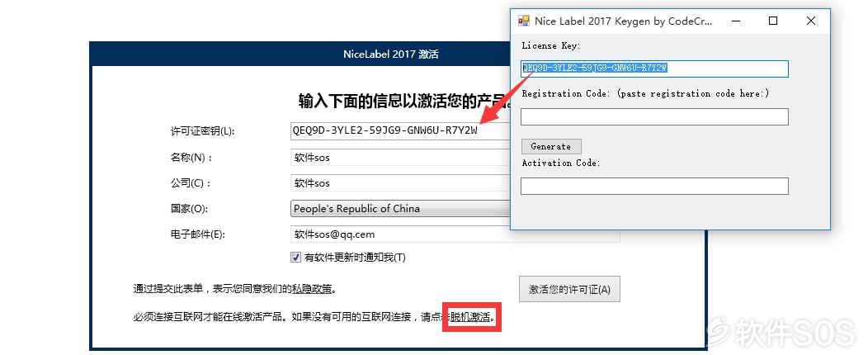
Task: Click the 激活您的许可证(A) button
Action: (x=569, y=289)
